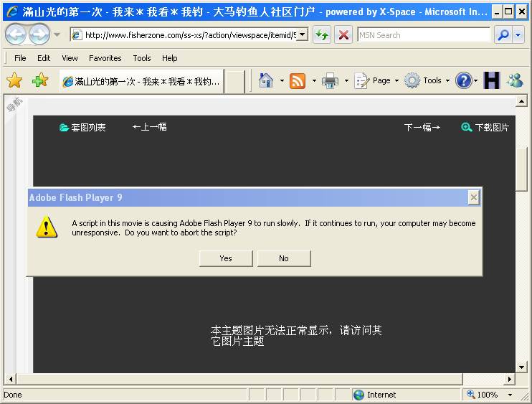Viewport: 532px width, 404px height.
Task: Click the Forward navigation arrow
Action: [39, 34]
